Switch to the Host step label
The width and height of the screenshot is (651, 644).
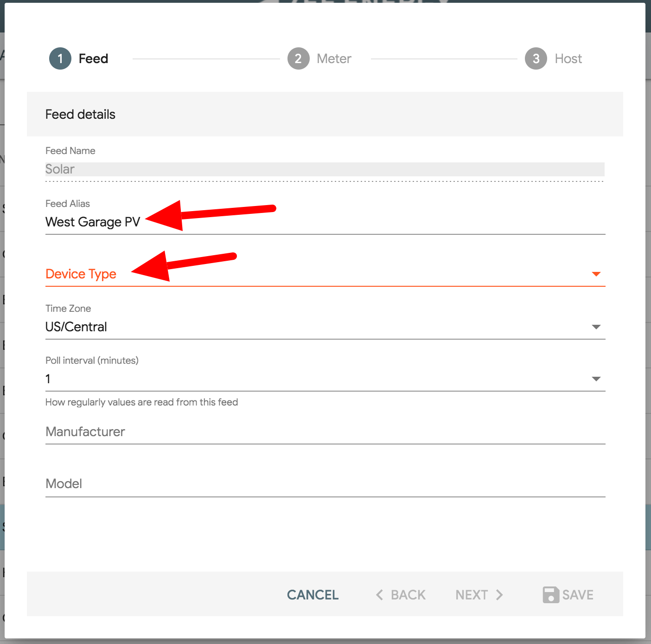pyautogui.click(x=568, y=58)
